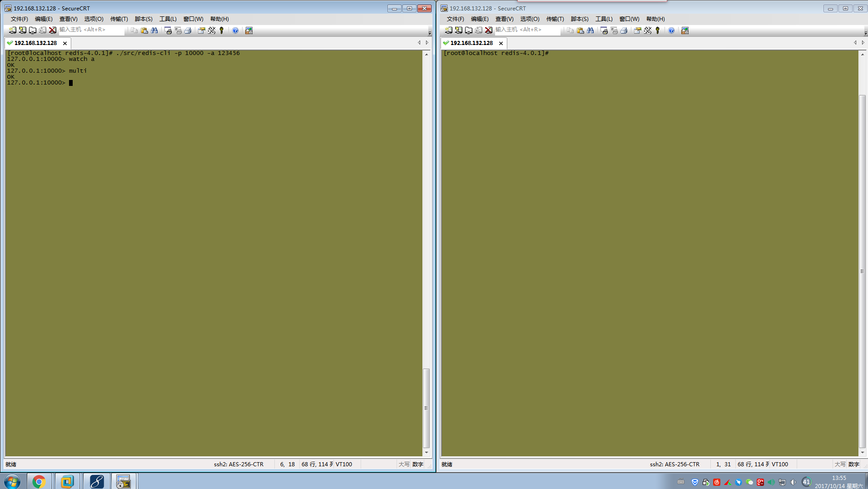Focus host input field in right window
Screen dimensions: 868x489
pos(527,30)
